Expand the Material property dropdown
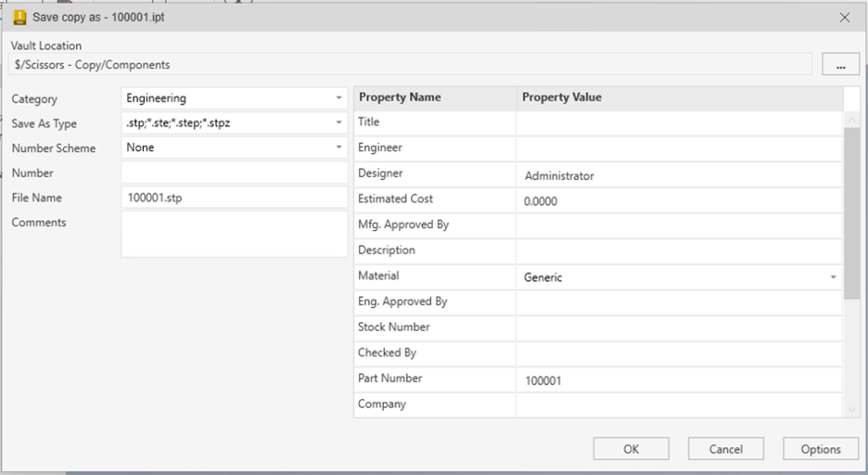Viewport: 868px width, 475px height. tap(833, 277)
